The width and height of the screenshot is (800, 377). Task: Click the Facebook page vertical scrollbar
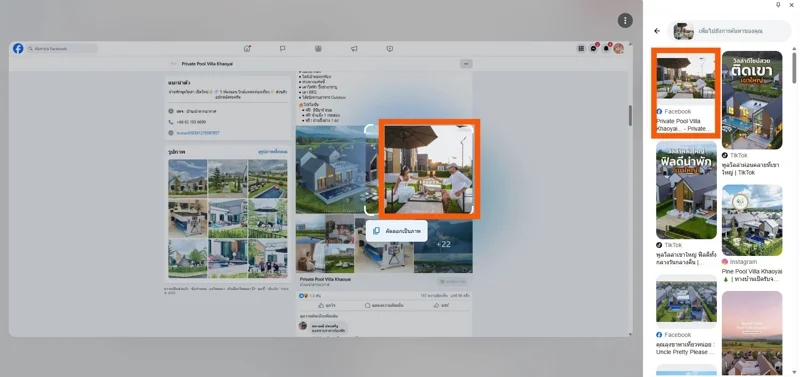point(630,116)
